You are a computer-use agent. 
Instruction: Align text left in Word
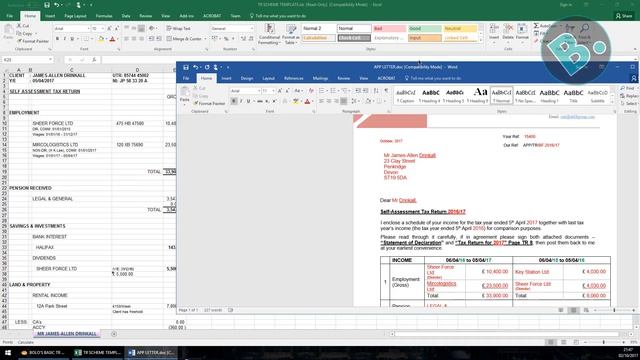(322, 101)
